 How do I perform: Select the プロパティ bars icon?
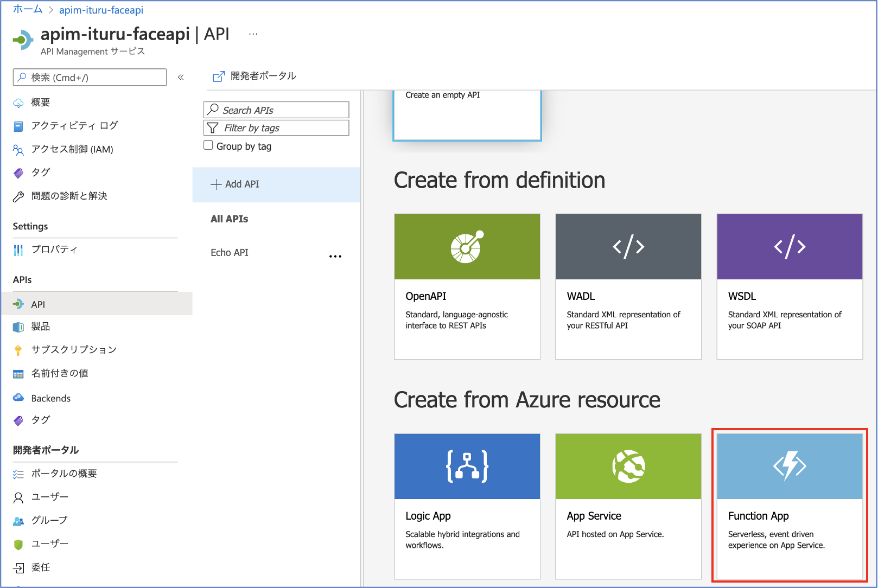point(18,250)
